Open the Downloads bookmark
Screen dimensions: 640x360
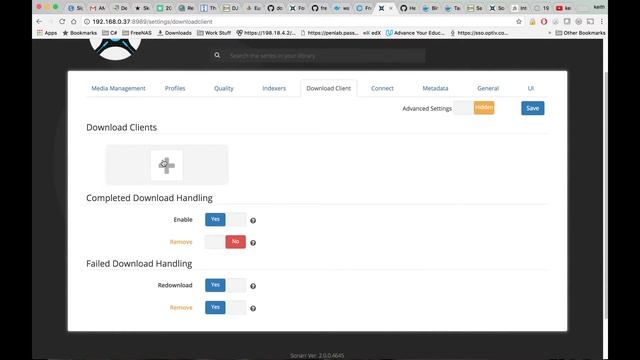pyautogui.click(x=175, y=33)
